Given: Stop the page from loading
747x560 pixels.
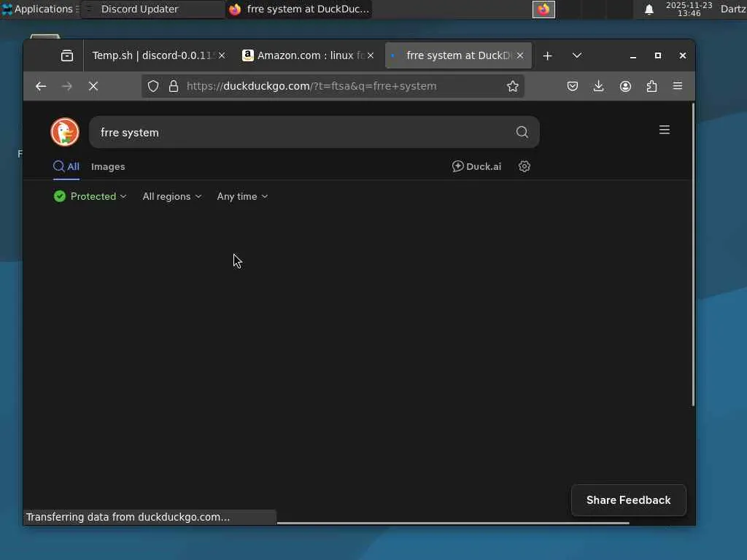Looking at the screenshot, I should [x=93, y=86].
